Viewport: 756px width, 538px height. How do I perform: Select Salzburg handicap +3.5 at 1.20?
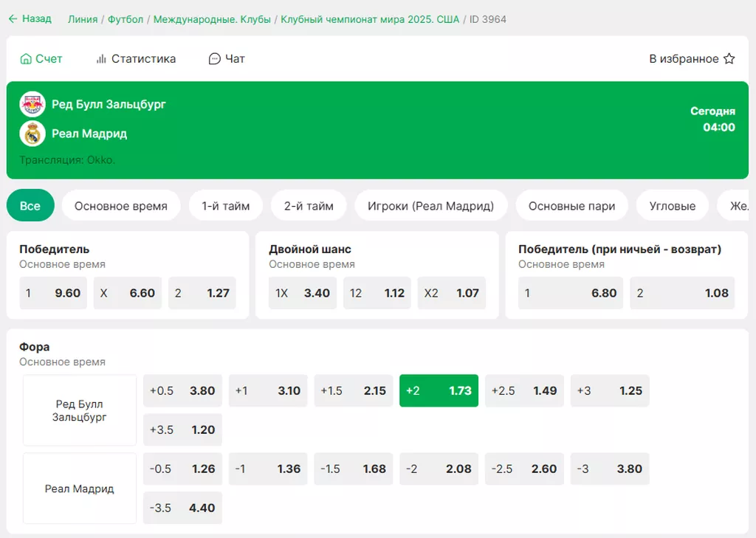tap(183, 430)
